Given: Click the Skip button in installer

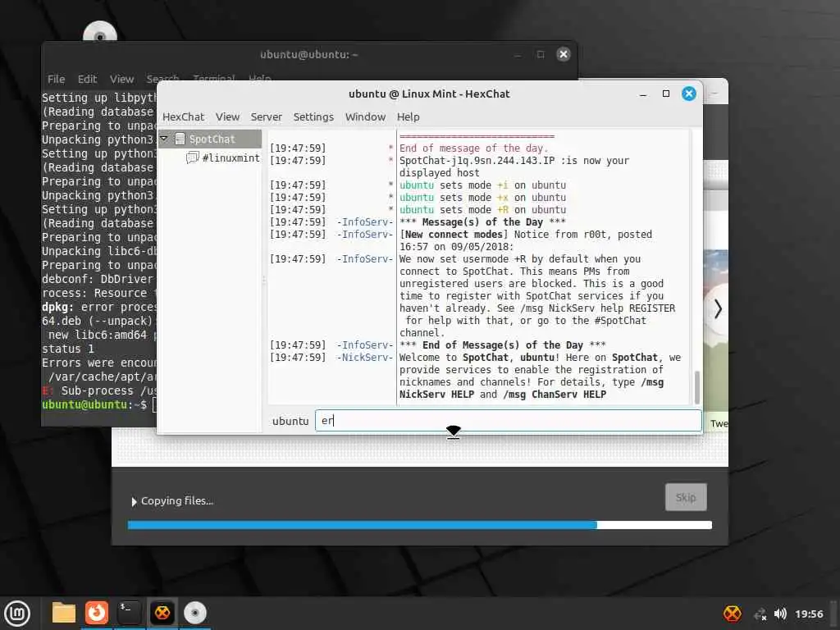Looking at the screenshot, I should point(686,497).
